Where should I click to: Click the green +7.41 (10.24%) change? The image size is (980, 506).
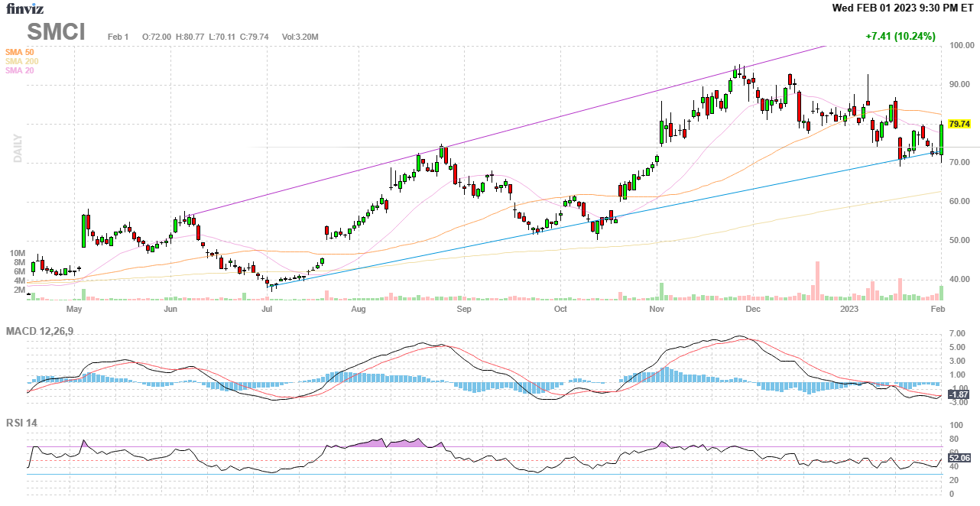pos(900,36)
